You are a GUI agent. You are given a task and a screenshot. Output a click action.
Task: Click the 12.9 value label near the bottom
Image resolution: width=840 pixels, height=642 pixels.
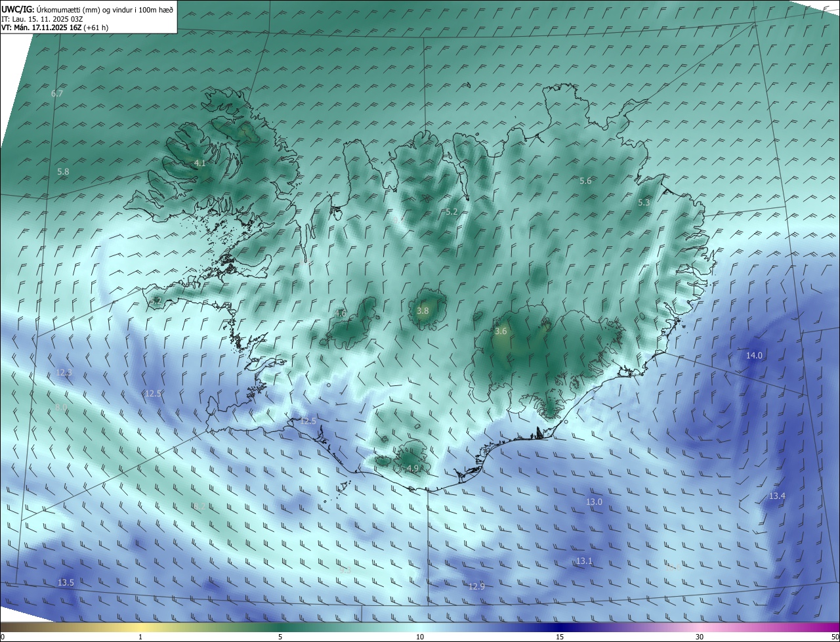476,587
